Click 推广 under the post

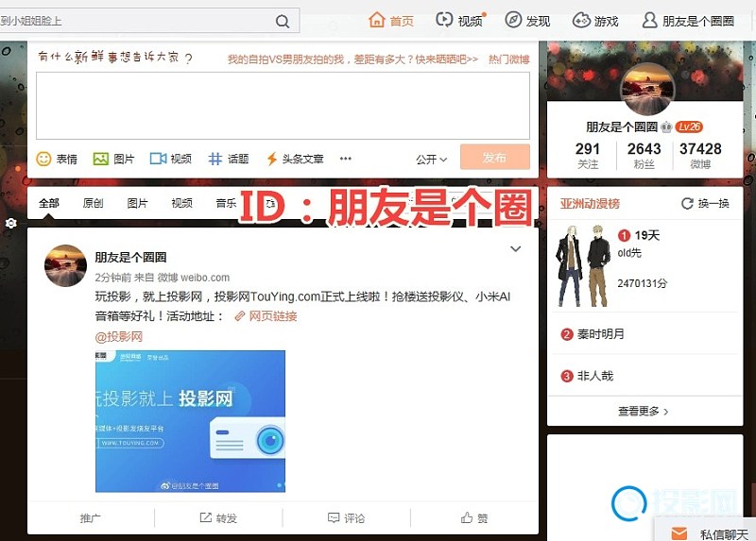tap(90, 518)
